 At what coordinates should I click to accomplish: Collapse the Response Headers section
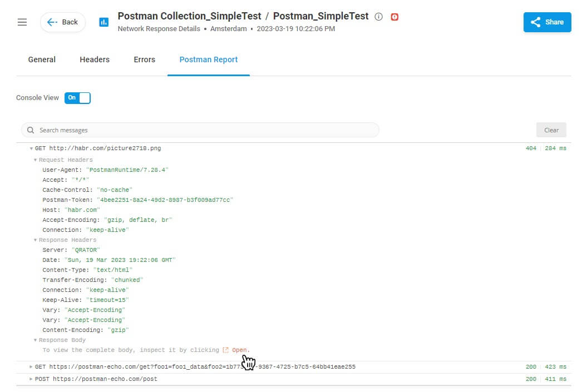(x=35, y=240)
